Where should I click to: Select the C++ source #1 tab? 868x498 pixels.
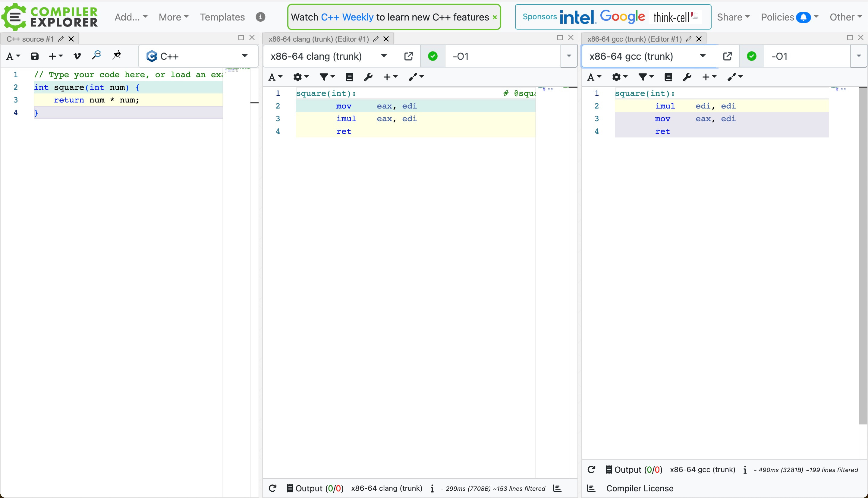(30, 39)
